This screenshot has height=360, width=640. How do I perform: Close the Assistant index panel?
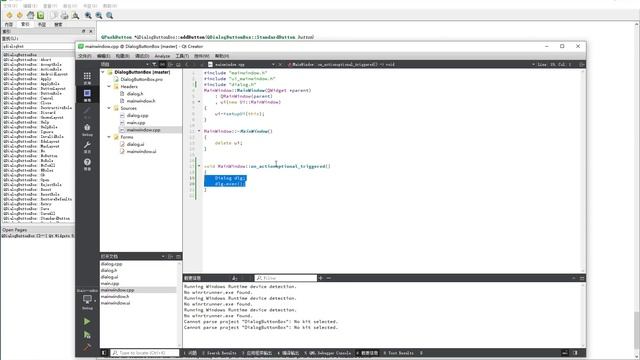click(x=91, y=31)
